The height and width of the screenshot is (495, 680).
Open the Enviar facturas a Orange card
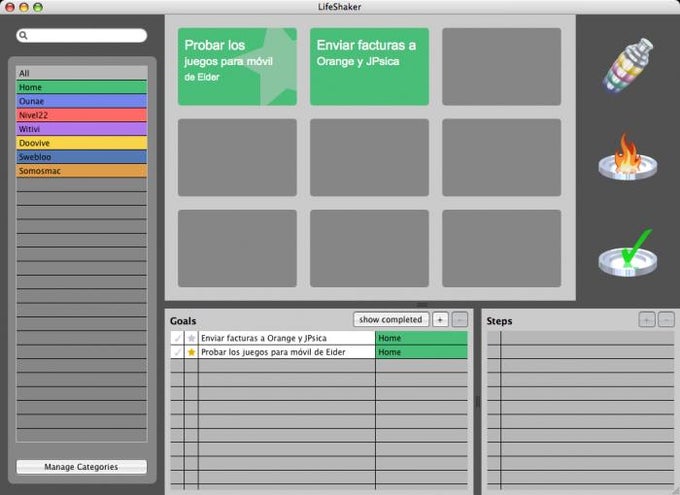point(369,66)
